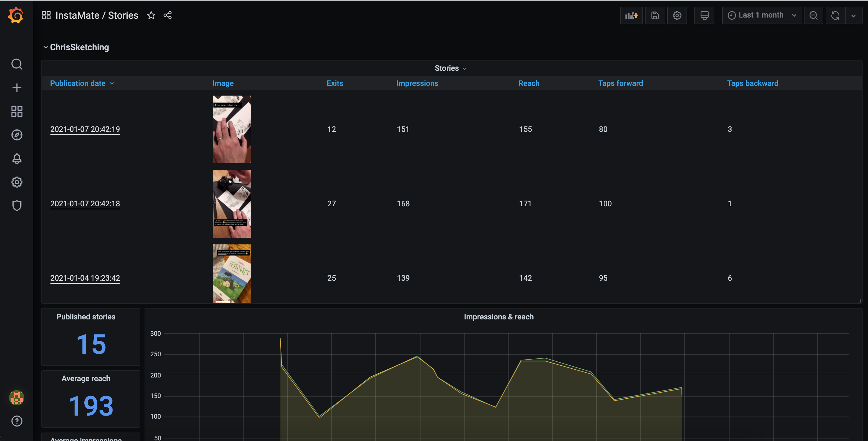Image resolution: width=868 pixels, height=441 pixels.
Task: Open the 2021-01-07 20:42:18 story link
Action: coord(85,204)
